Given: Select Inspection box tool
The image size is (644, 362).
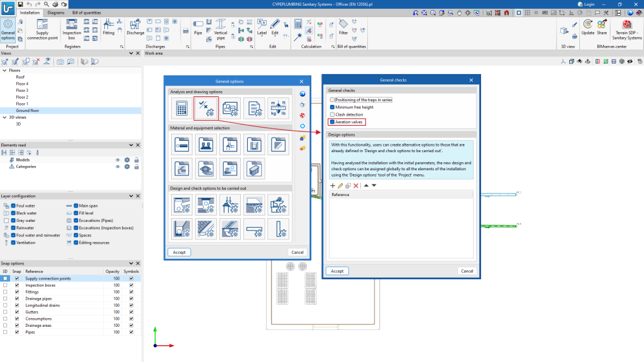Looking at the screenshot, I should [72, 30].
